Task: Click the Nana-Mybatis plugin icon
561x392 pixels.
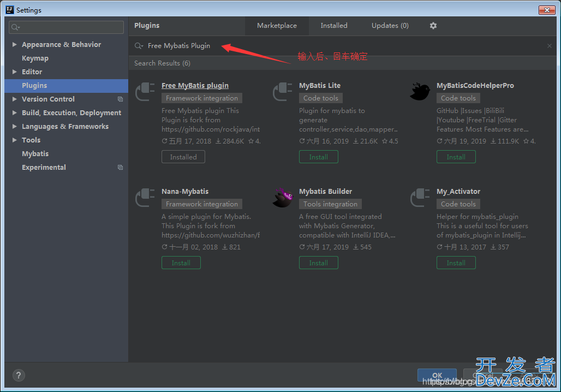Action: tap(145, 198)
